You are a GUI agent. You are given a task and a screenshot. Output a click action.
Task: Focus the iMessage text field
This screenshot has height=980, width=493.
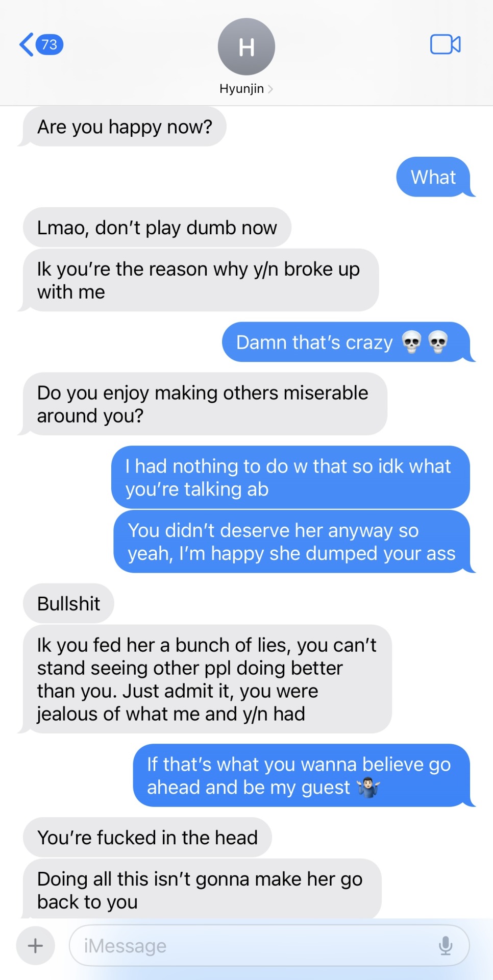click(269, 946)
